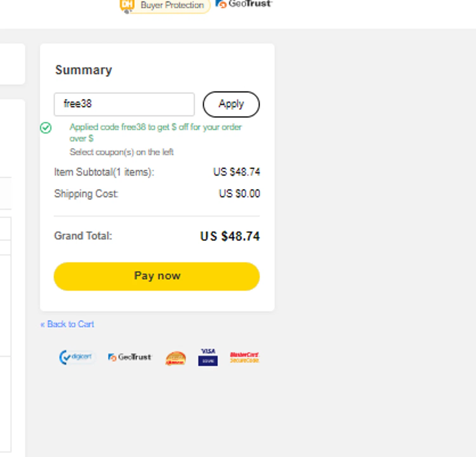Click the Summary heading
The height and width of the screenshot is (457, 476).
pos(83,70)
